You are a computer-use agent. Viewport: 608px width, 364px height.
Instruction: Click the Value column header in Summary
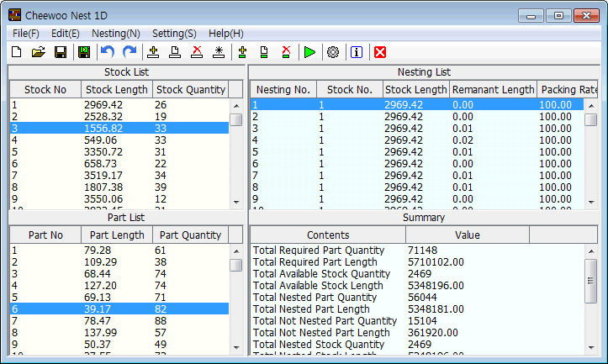click(x=468, y=235)
